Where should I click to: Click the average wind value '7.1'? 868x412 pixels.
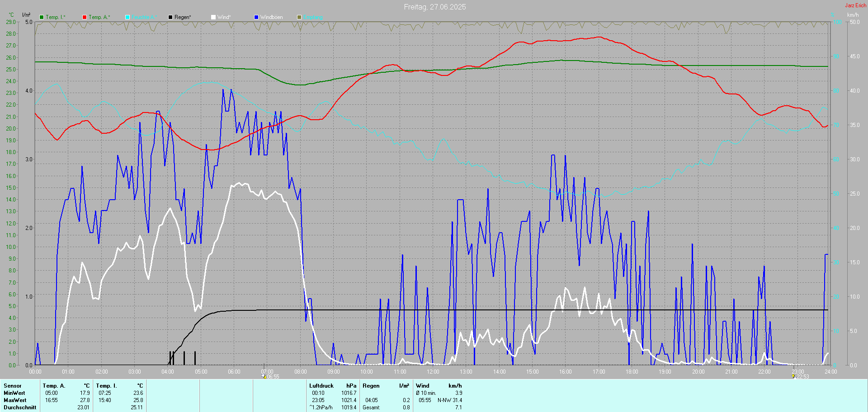[x=458, y=407]
